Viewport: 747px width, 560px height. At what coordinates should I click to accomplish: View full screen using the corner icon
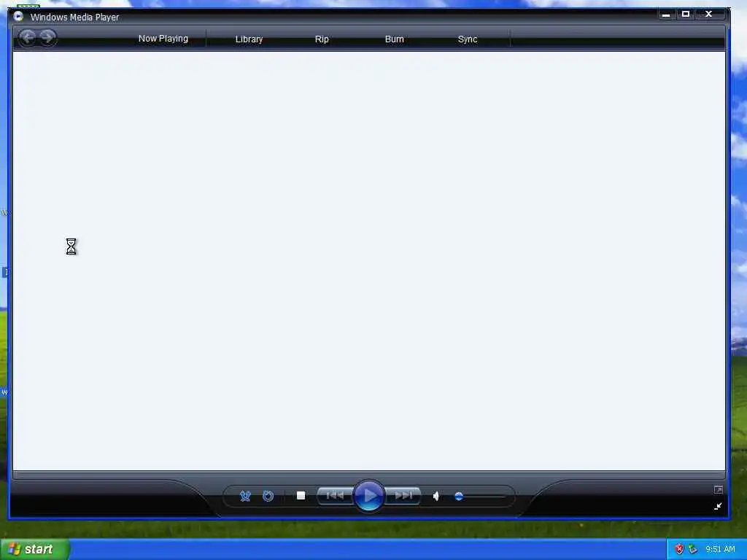click(718, 489)
